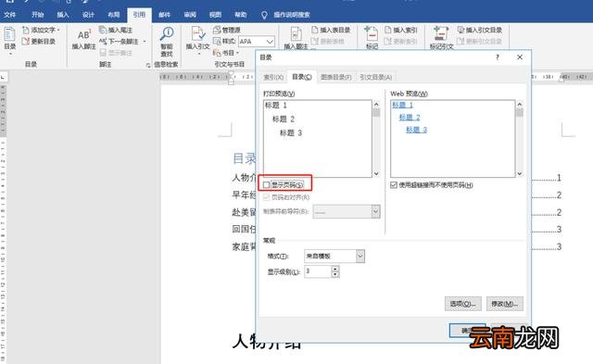The height and width of the screenshot is (364, 593).
Task: Switch to the 视图 ribbon tab
Action: [x=215, y=15]
